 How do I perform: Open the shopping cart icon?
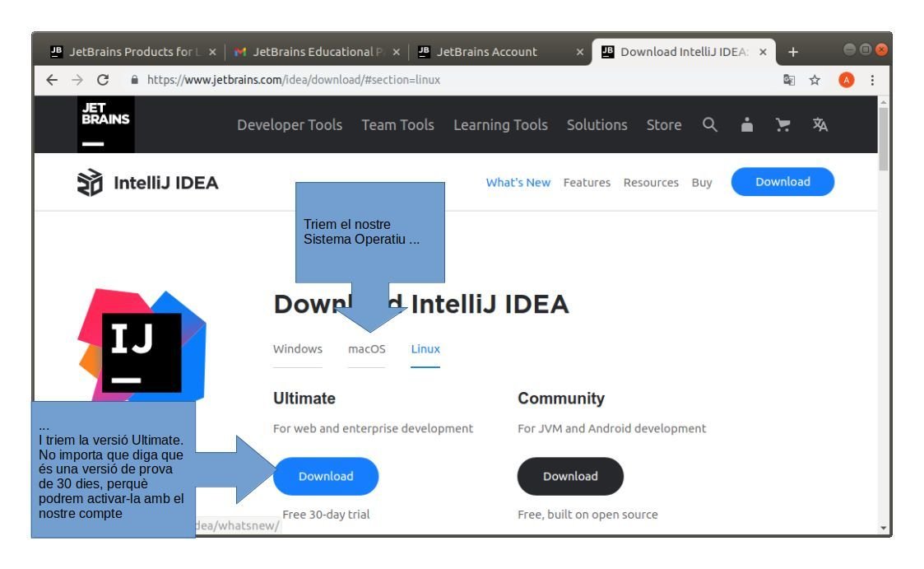click(x=782, y=124)
